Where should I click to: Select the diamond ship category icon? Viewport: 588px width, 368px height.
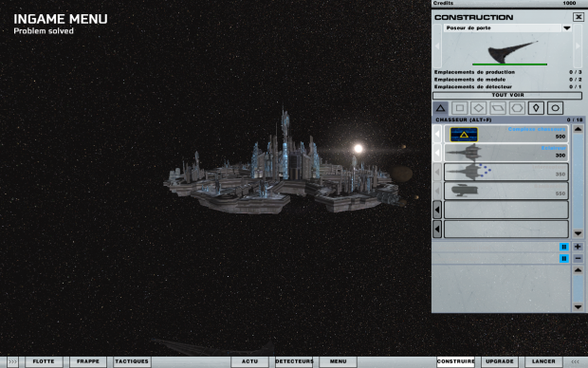pos(479,108)
